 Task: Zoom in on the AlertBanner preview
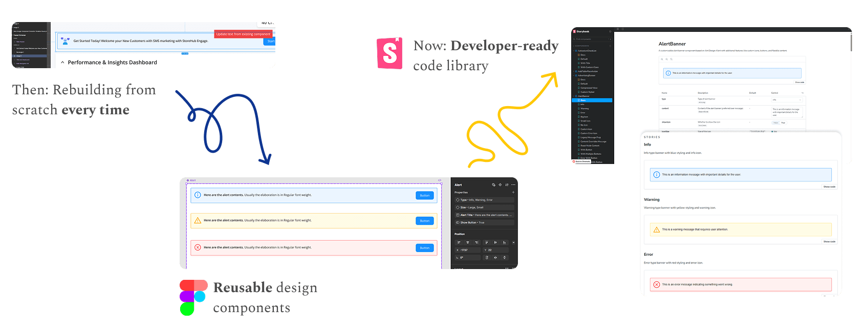click(662, 59)
